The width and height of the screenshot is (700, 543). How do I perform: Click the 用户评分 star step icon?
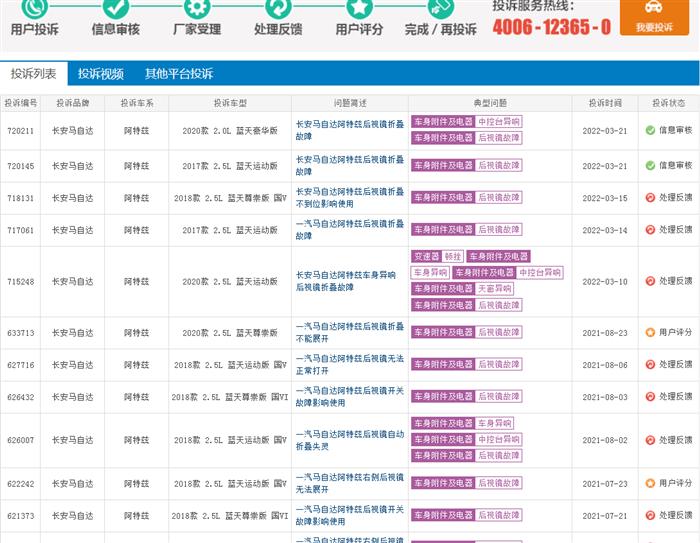pyautogui.click(x=359, y=7)
